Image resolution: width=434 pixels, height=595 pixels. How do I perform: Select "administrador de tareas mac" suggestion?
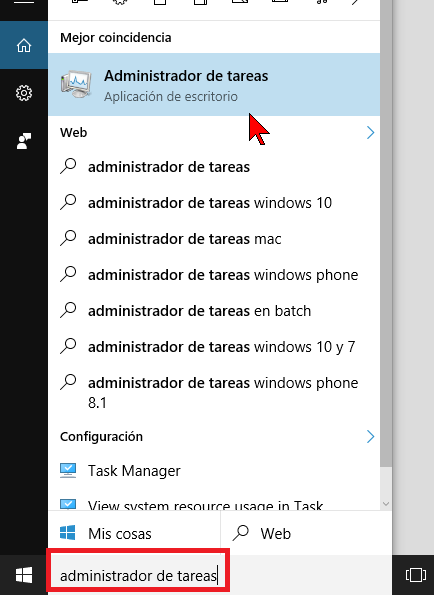tap(214, 239)
